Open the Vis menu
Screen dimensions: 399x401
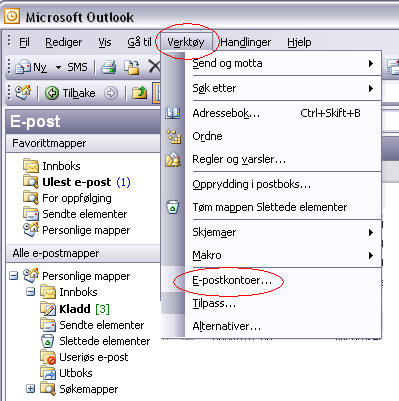click(105, 42)
